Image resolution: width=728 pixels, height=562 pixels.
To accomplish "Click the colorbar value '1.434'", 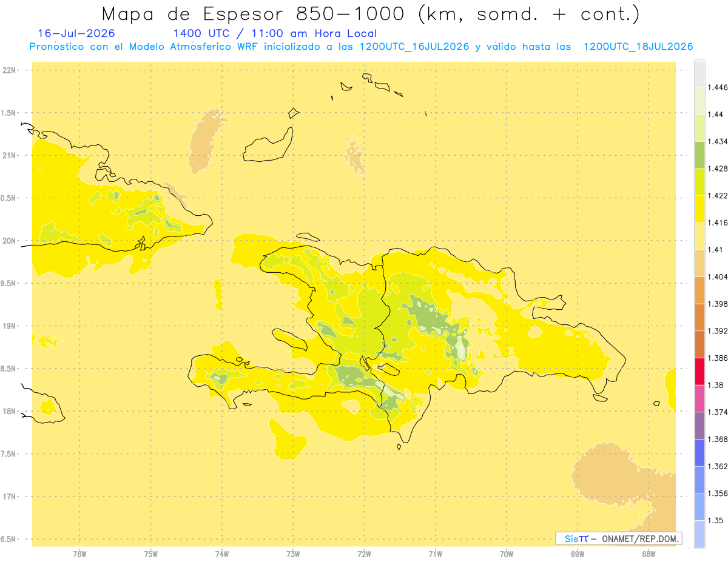I will [x=717, y=141].
